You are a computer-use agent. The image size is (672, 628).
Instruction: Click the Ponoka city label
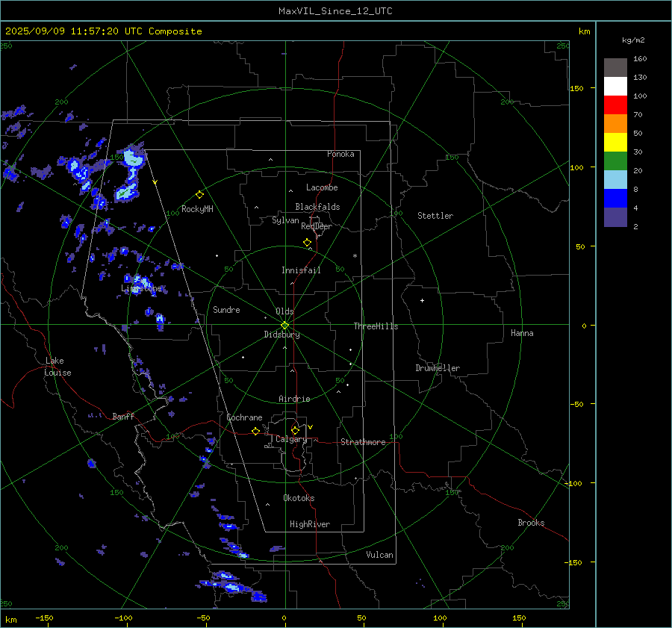340,154
